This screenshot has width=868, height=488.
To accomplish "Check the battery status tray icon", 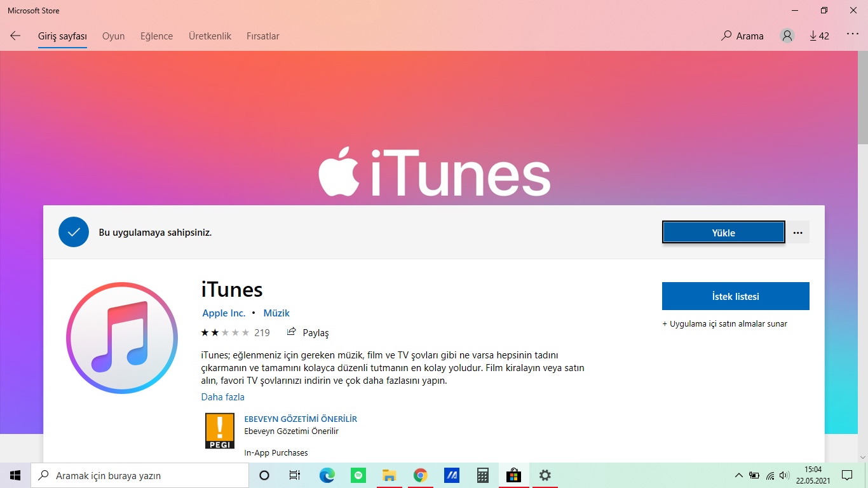I will (x=755, y=475).
